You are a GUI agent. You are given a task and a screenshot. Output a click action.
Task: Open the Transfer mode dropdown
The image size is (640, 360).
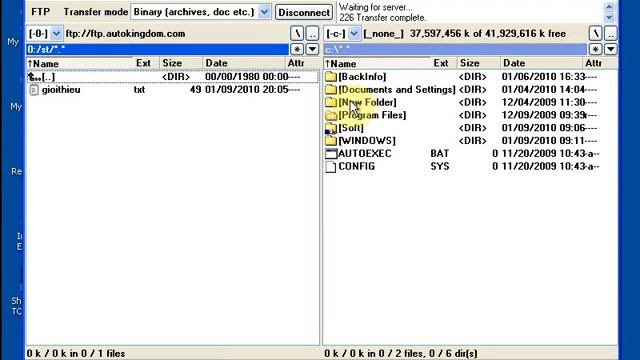click(x=264, y=12)
